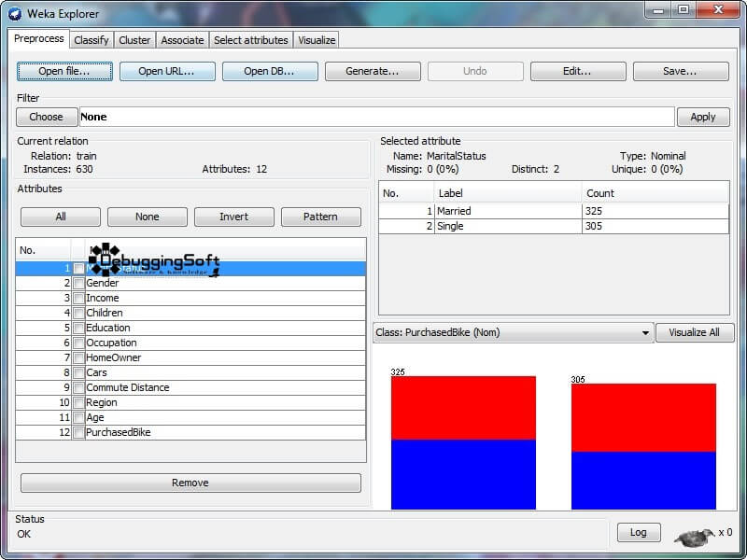Select the Gender attribute name in list
The image size is (747, 560).
coord(103,284)
